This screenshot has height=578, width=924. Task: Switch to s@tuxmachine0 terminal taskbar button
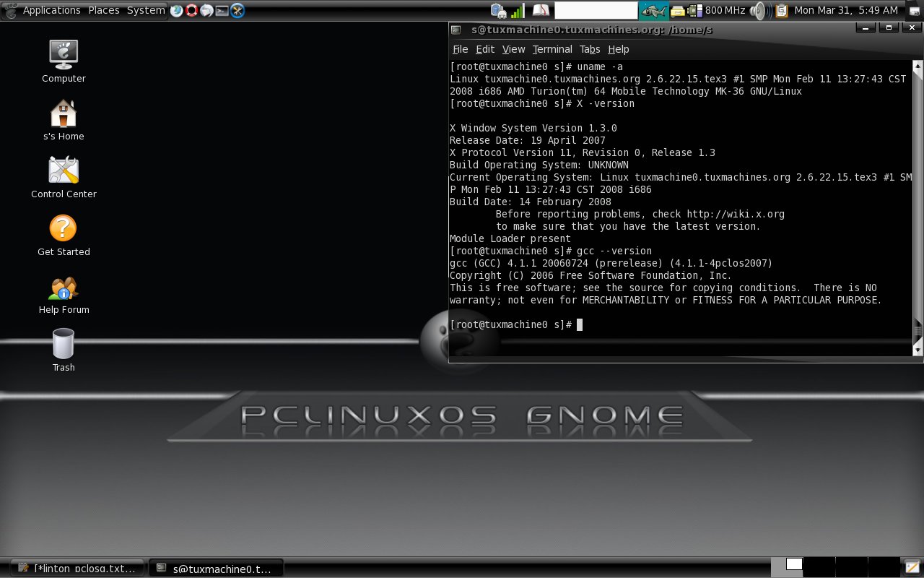216,568
